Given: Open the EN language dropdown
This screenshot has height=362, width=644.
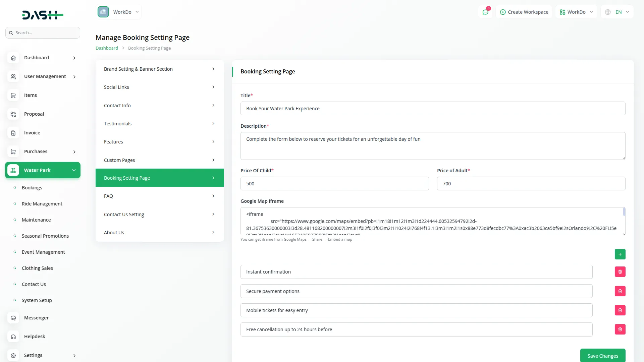Looking at the screenshot, I should [x=618, y=12].
